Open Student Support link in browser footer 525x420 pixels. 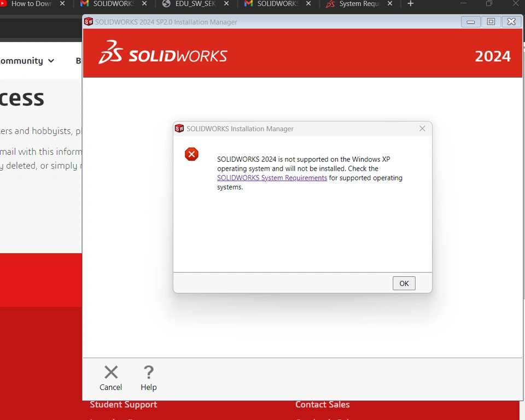click(123, 405)
